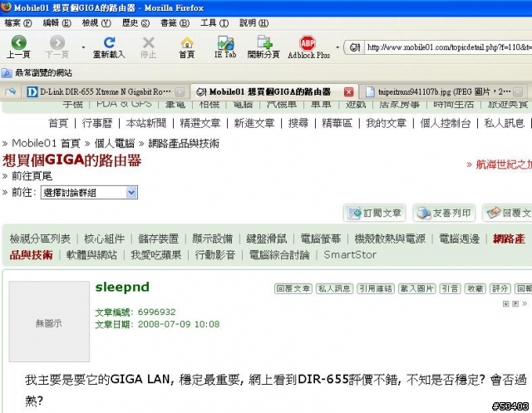Open 我愛吃蘋果 category link
Screen dimensions: 532x413
tap(156, 255)
